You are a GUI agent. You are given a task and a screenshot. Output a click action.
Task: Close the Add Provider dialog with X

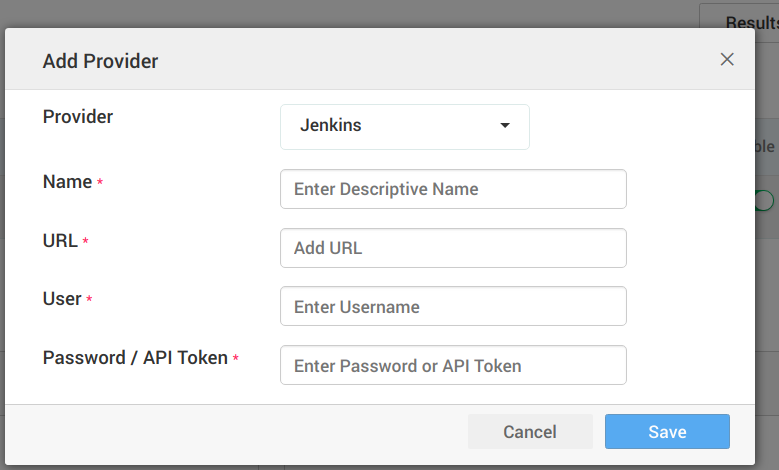[727, 60]
